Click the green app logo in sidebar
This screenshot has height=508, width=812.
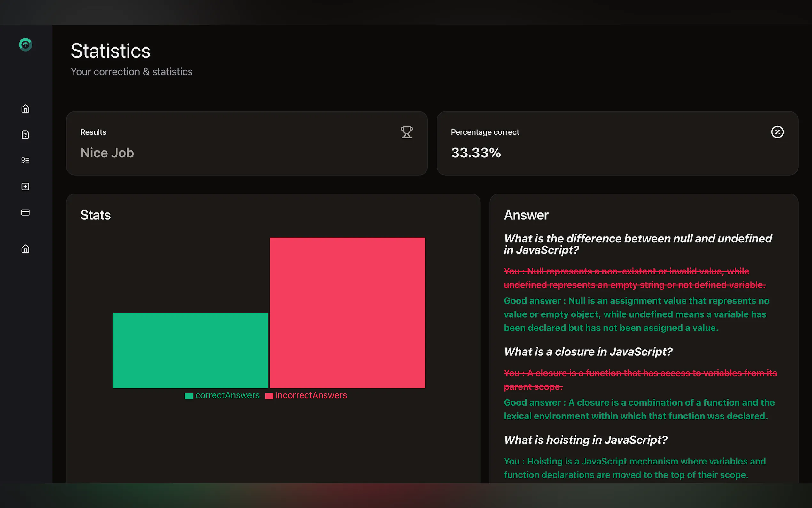[x=26, y=45]
